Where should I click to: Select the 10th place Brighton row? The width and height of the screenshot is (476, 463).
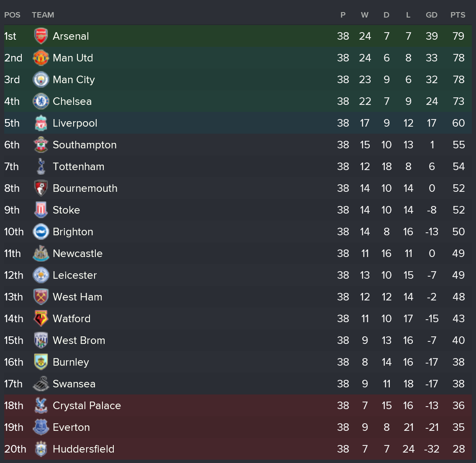pyautogui.click(x=209, y=232)
